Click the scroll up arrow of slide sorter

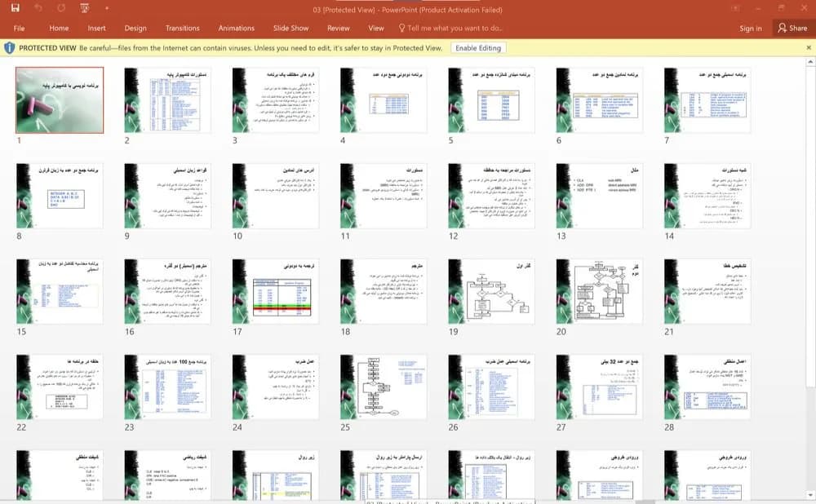click(810, 62)
